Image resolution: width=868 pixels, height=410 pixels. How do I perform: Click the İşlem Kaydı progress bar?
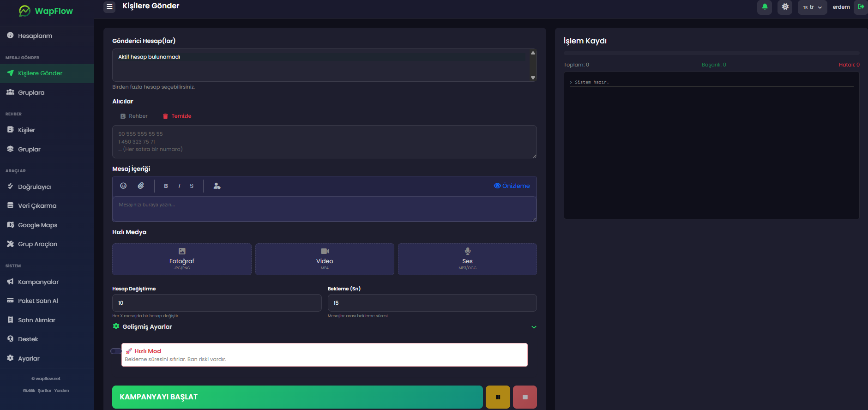click(711, 53)
